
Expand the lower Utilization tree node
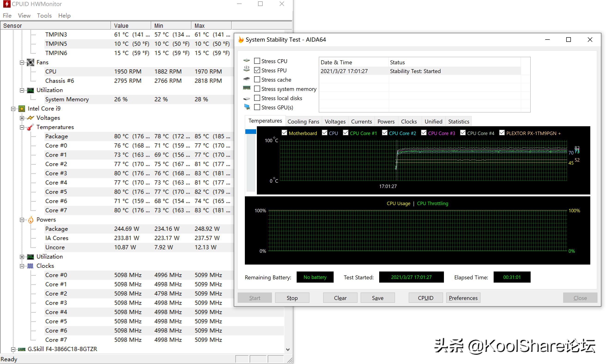[x=22, y=257]
